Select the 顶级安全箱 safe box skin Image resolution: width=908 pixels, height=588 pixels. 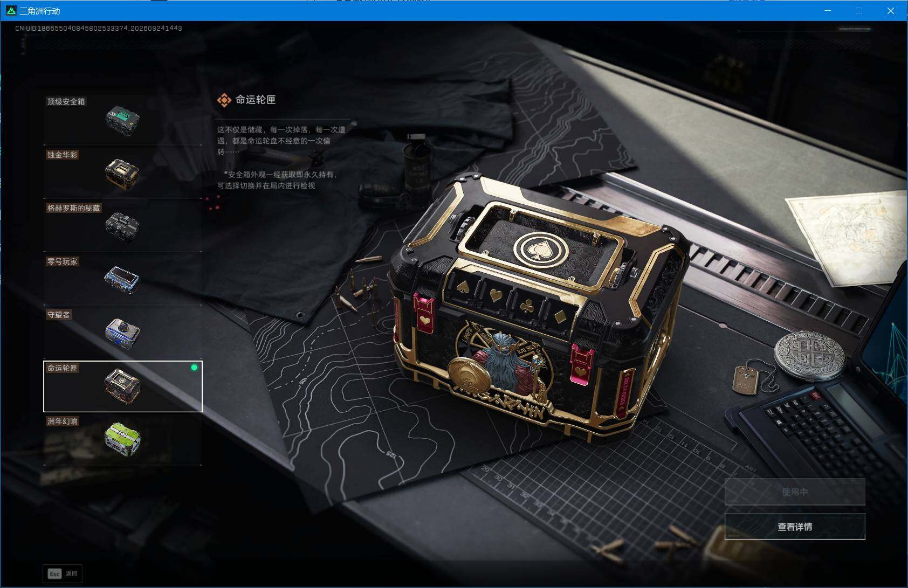click(x=123, y=119)
